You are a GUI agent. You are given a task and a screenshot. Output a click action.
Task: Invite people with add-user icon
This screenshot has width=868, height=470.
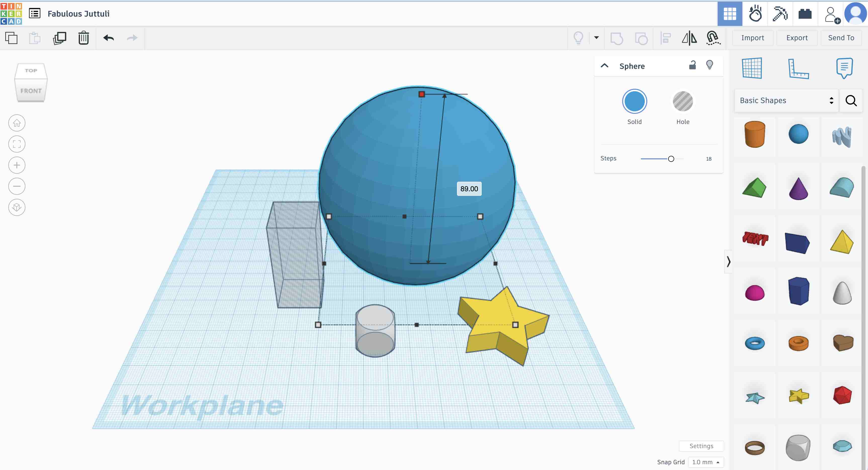(832, 15)
